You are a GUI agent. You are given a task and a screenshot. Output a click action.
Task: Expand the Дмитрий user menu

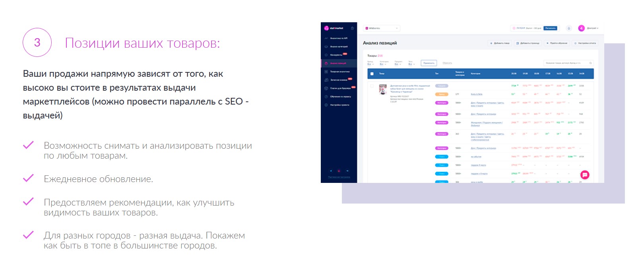tap(592, 28)
